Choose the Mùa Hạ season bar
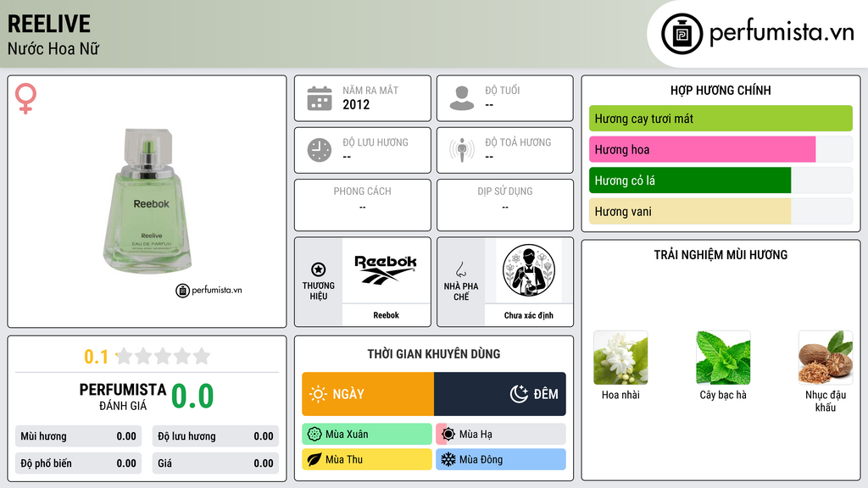The image size is (868, 488). [501, 435]
